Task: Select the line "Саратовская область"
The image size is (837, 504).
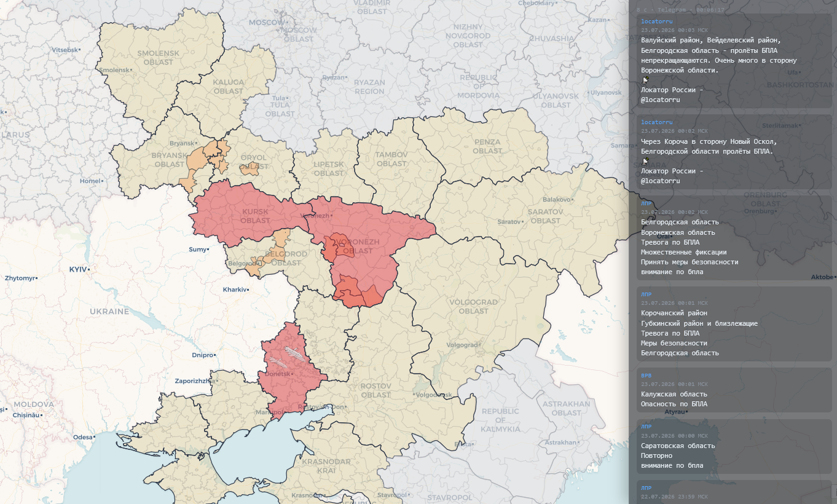Action: pyautogui.click(x=678, y=446)
